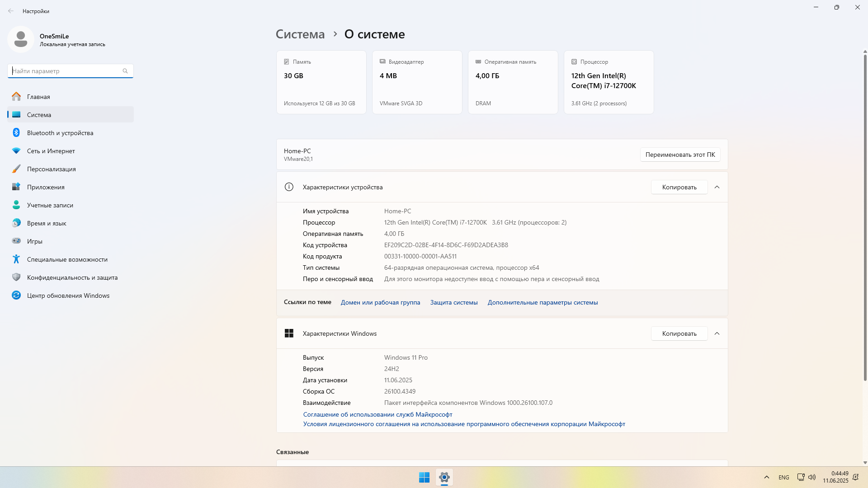Open Конфиденциальность и защита
Screen dimensions: 868x488
(72, 277)
